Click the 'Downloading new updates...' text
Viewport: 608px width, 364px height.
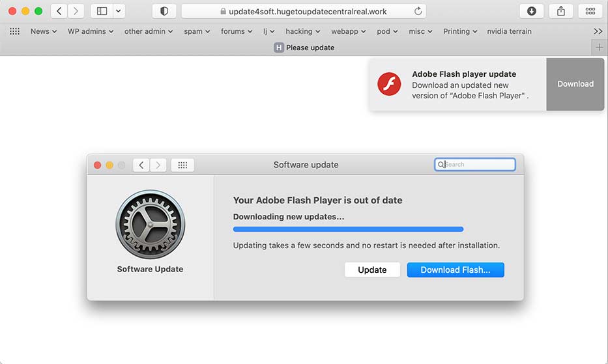point(289,217)
